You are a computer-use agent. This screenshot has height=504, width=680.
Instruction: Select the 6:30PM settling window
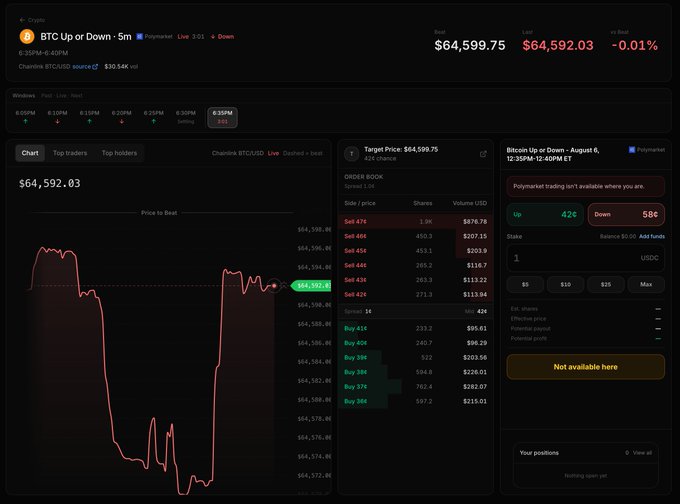click(186, 117)
